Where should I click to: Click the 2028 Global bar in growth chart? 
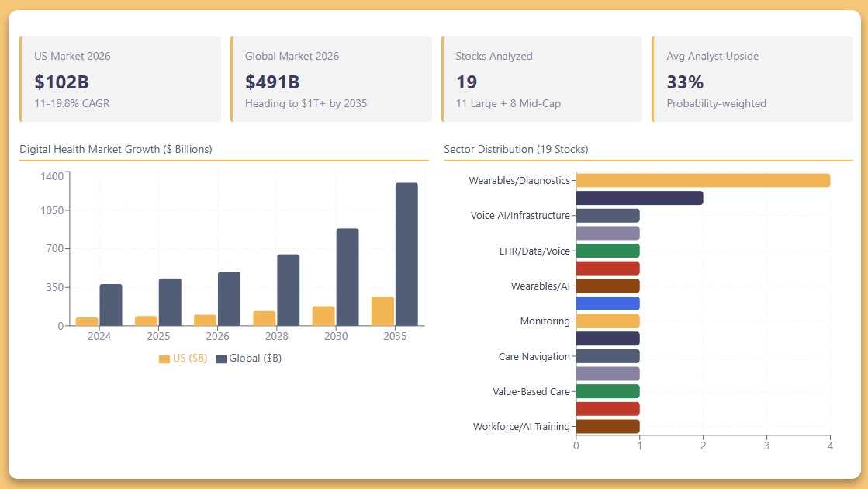tap(289, 290)
